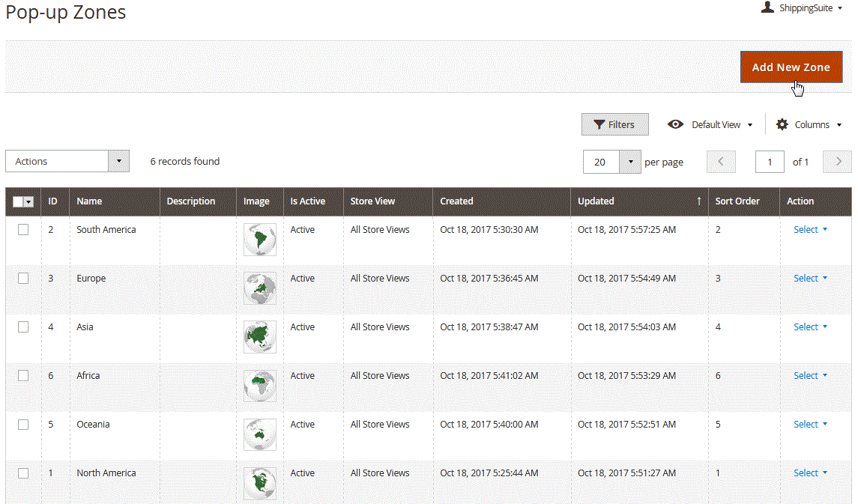
Task: Sort by the Updated column header
Action: point(596,201)
